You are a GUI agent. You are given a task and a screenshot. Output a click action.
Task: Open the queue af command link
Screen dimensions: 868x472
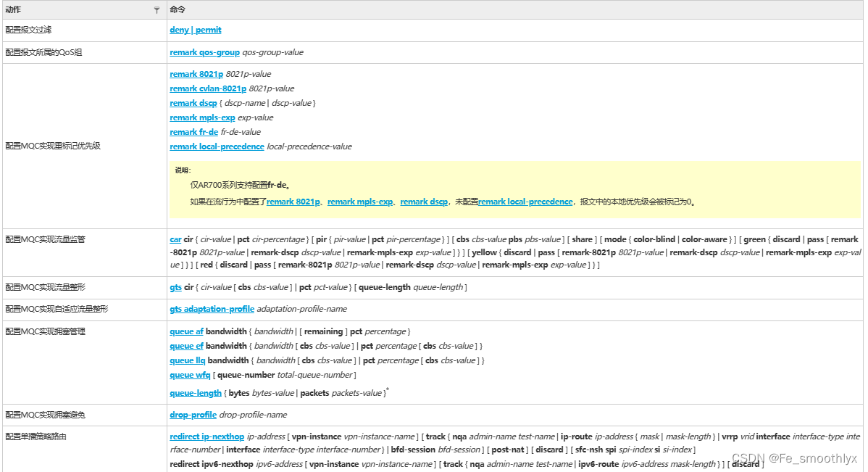(186, 331)
